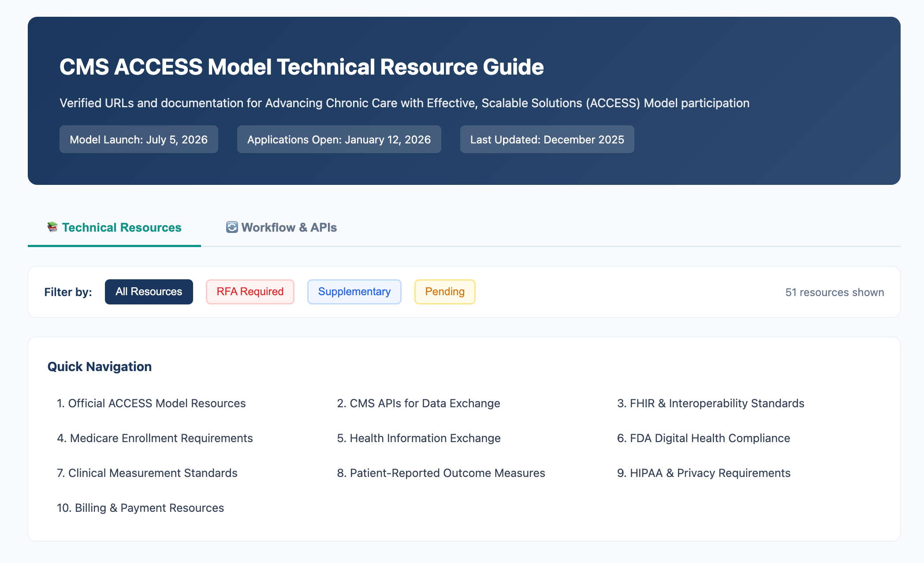Image resolution: width=924 pixels, height=563 pixels.
Task: Jump to FDA Digital Health Compliance
Action: 704,438
